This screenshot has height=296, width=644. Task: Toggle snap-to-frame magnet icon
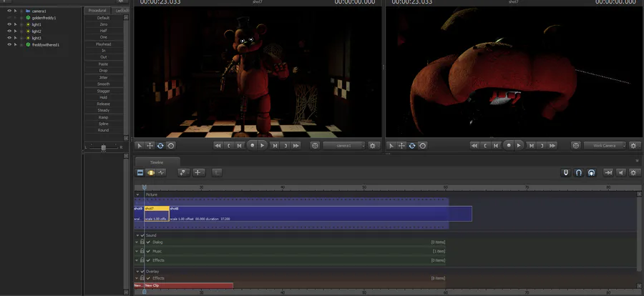tap(591, 173)
